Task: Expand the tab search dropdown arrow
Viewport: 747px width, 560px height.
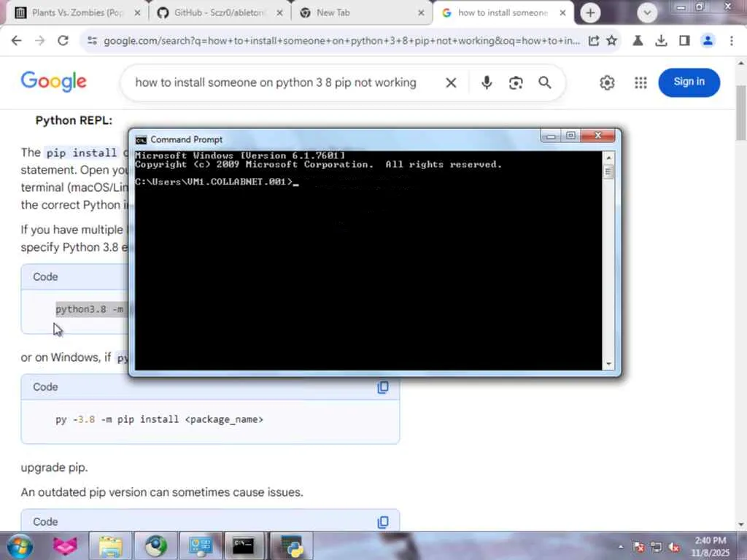Action: [x=647, y=13]
